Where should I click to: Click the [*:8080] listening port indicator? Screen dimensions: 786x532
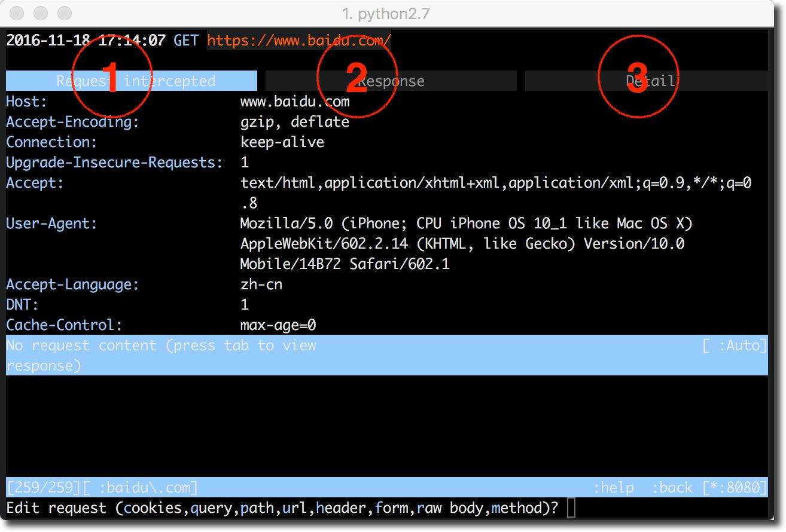point(735,488)
